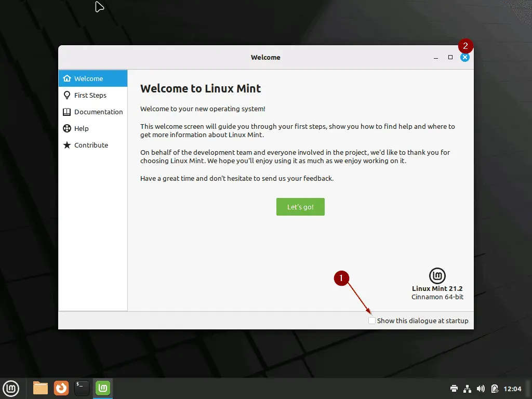Minimize the Welcome window

tap(436, 58)
